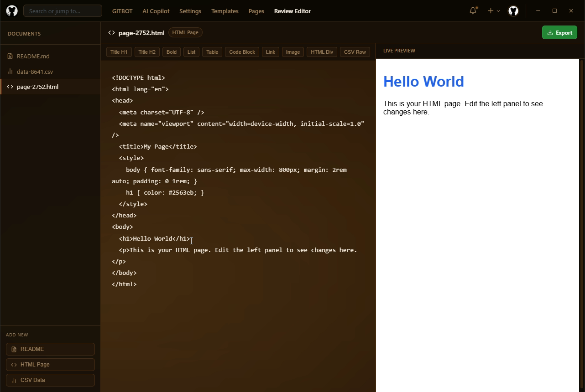
Task: Switch to the Review Editor tab
Action: coord(292,11)
